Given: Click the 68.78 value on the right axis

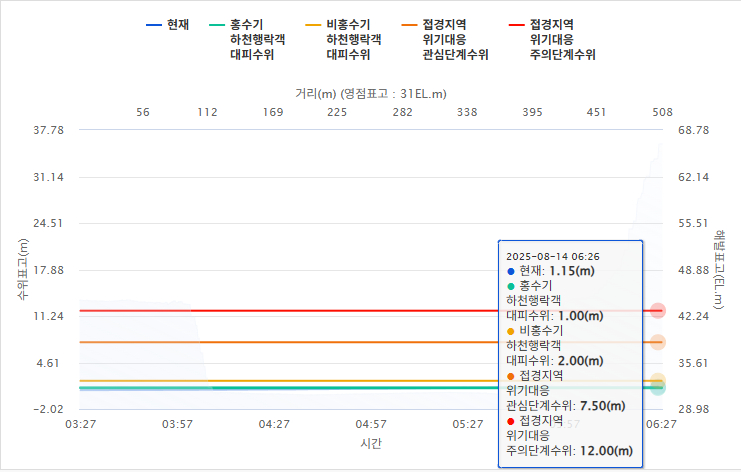Looking at the screenshot, I should point(692,130).
